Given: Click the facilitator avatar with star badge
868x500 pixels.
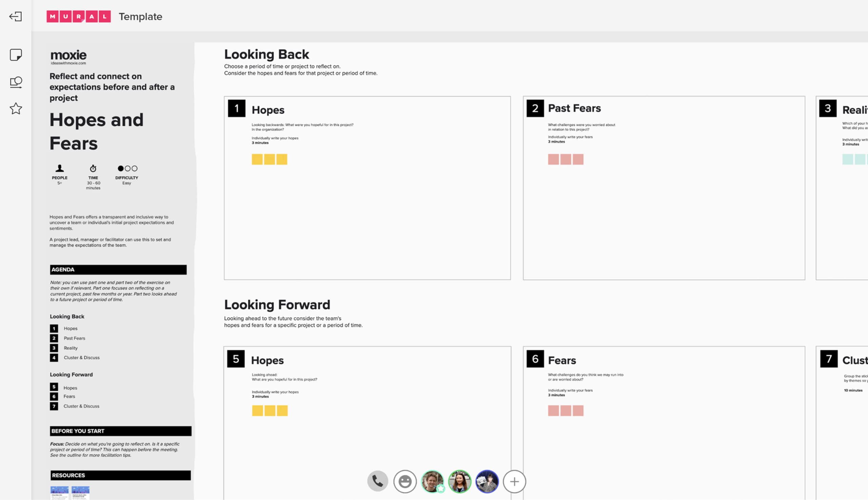Looking at the screenshot, I should 432,481.
